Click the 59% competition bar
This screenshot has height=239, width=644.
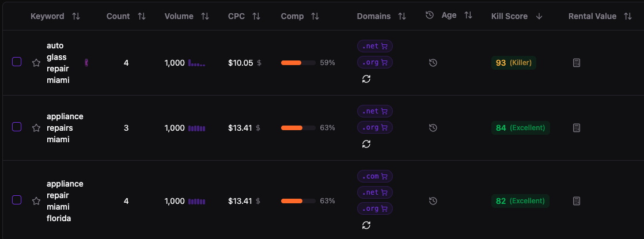298,63
